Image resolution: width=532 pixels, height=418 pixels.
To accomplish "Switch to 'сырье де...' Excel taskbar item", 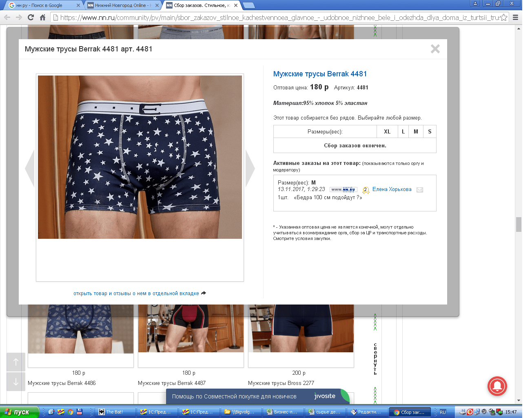I will pos(326,412).
